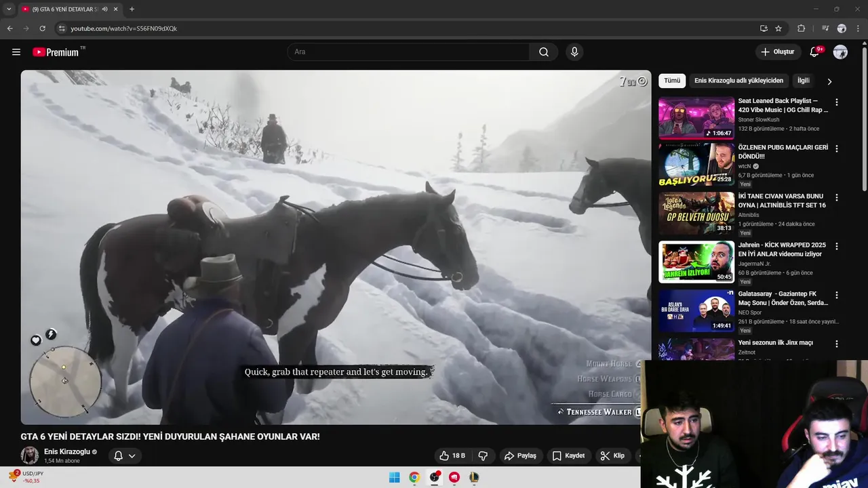The image size is (868, 488).
Task: Open Riot Client taskbar icon
Action: coord(454,477)
